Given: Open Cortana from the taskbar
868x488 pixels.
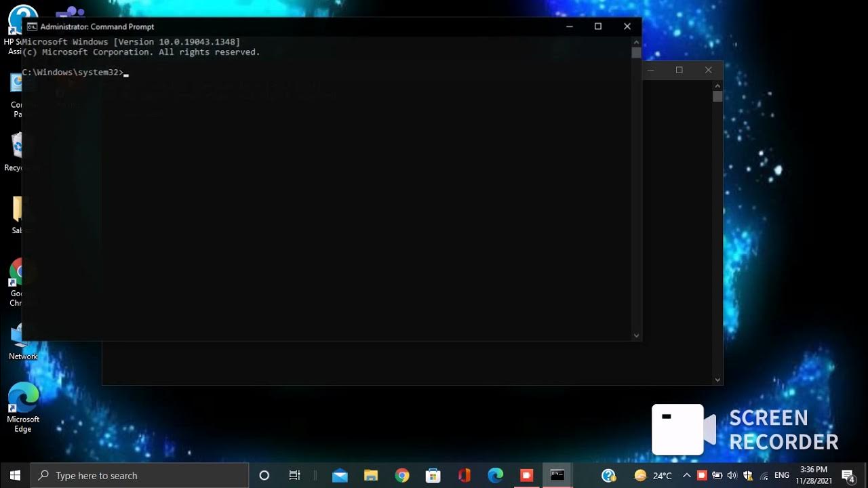Looking at the screenshot, I should (x=264, y=476).
